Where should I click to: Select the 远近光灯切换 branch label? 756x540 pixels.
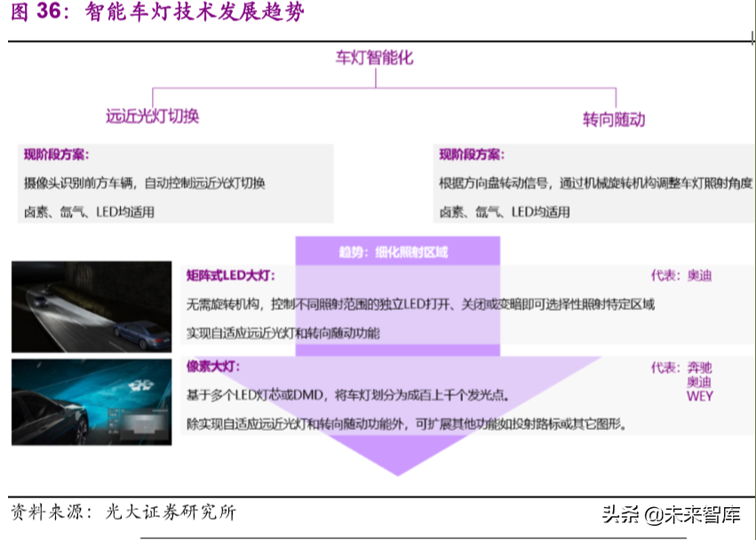tap(153, 116)
